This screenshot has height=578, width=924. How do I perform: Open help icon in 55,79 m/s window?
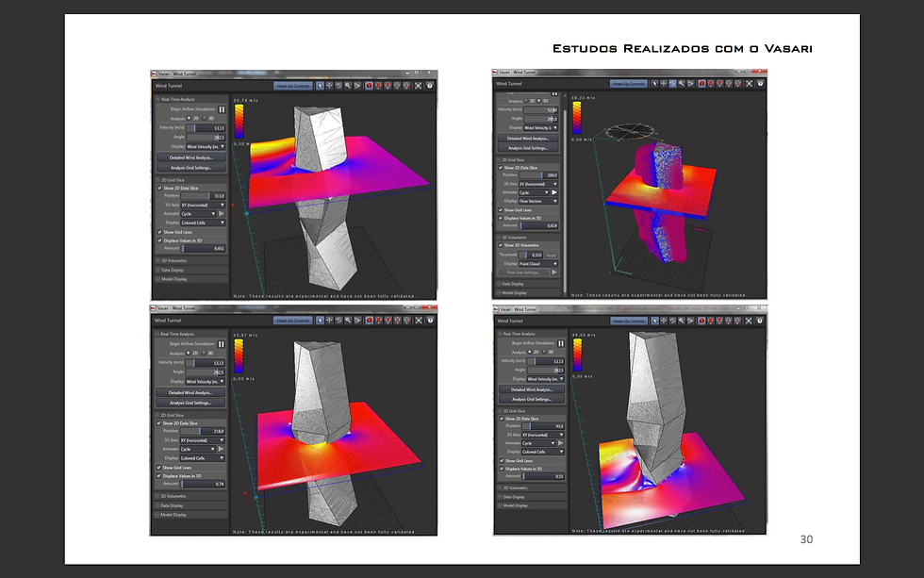[x=430, y=86]
